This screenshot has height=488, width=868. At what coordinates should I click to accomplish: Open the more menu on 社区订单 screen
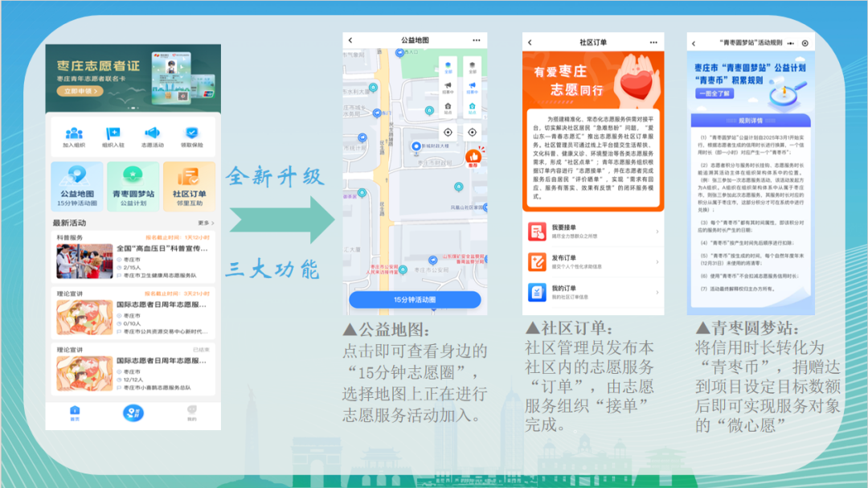[x=653, y=42]
